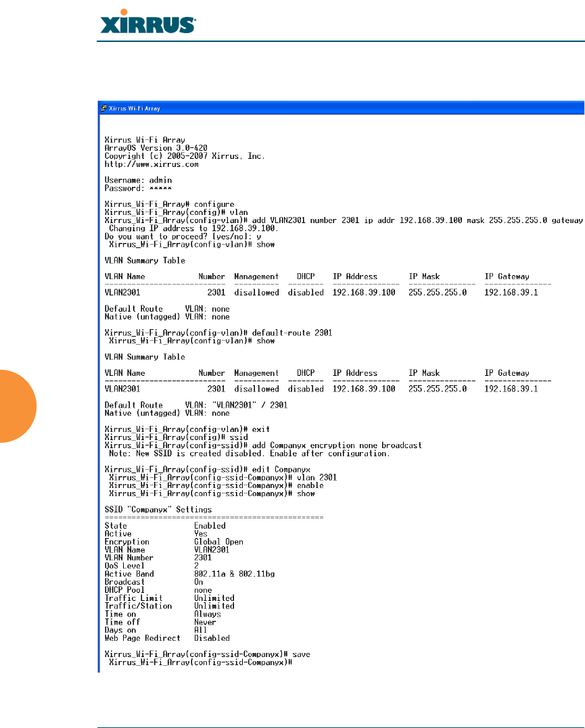Click the final config-ssid-Companyx prompt line

tap(200, 662)
